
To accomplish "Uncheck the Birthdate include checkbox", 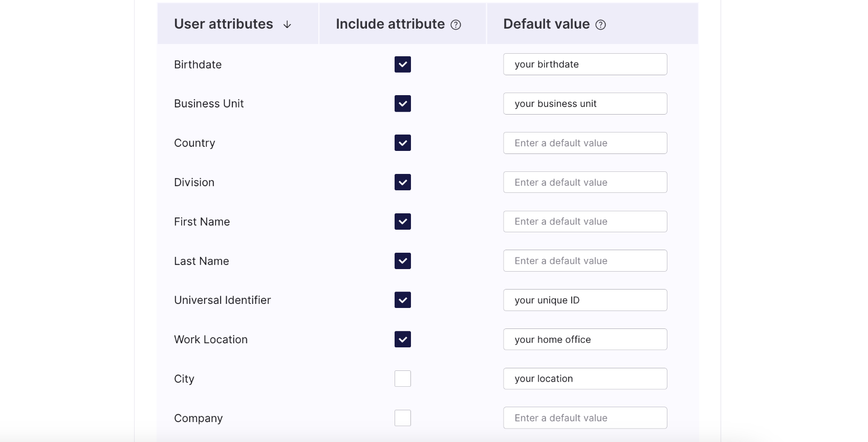I will click(403, 64).
